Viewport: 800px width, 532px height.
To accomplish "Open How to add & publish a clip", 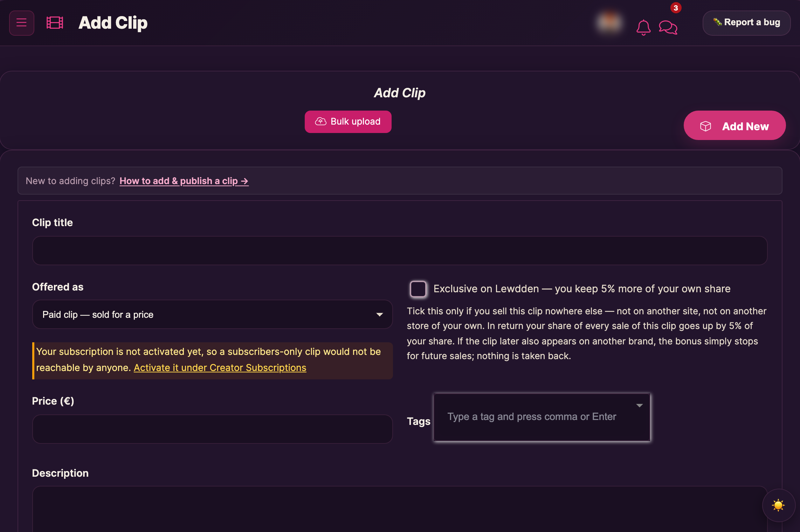I will click(x=184, y=181).
